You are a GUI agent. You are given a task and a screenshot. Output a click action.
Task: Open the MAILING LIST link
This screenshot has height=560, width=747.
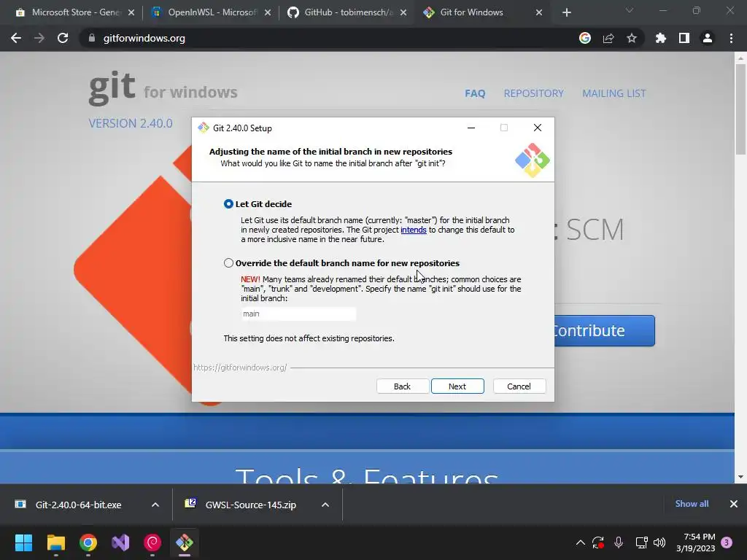pyautogui.click(x=614, y=93)
